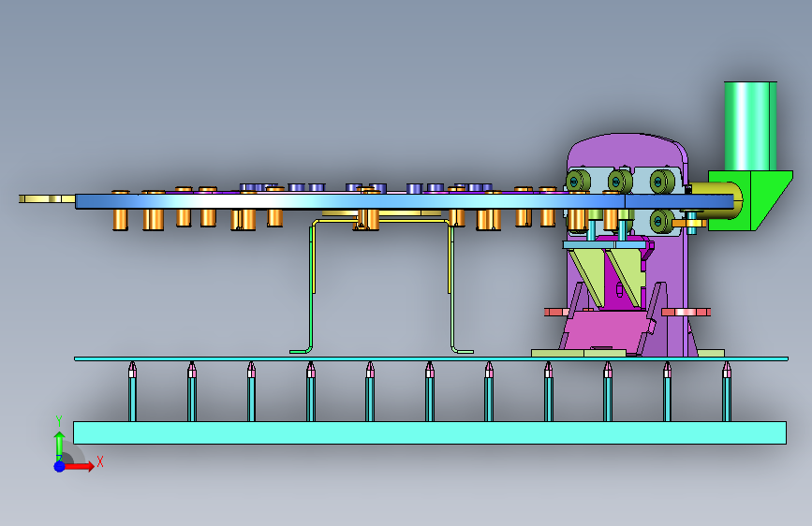Viewport: 812px width, 526px height.
Task: Select the purple arched housing body
Action: point(627,150)
